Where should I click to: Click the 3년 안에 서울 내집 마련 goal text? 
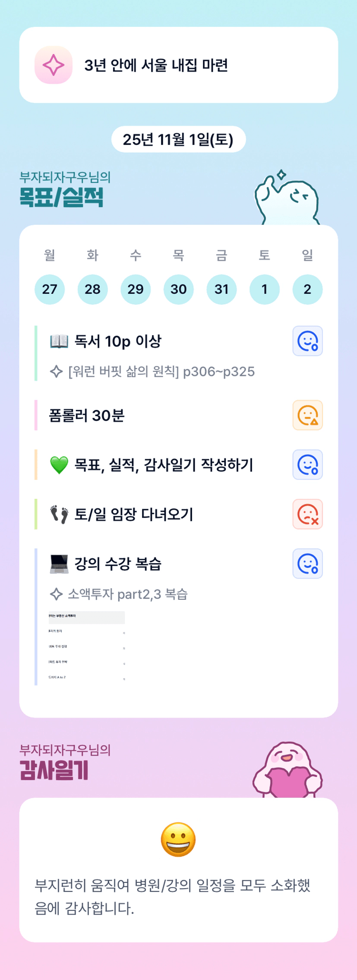[156, 66]
